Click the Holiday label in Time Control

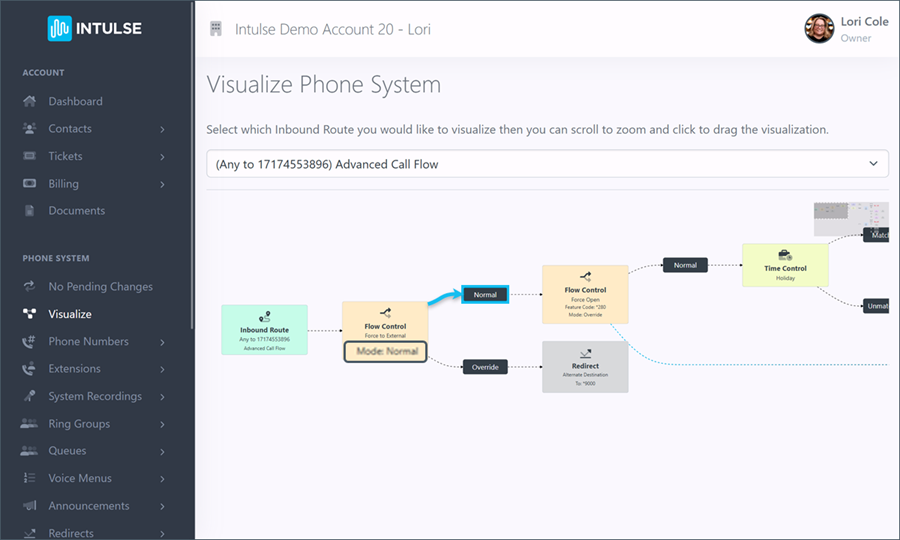click(785, 278)
